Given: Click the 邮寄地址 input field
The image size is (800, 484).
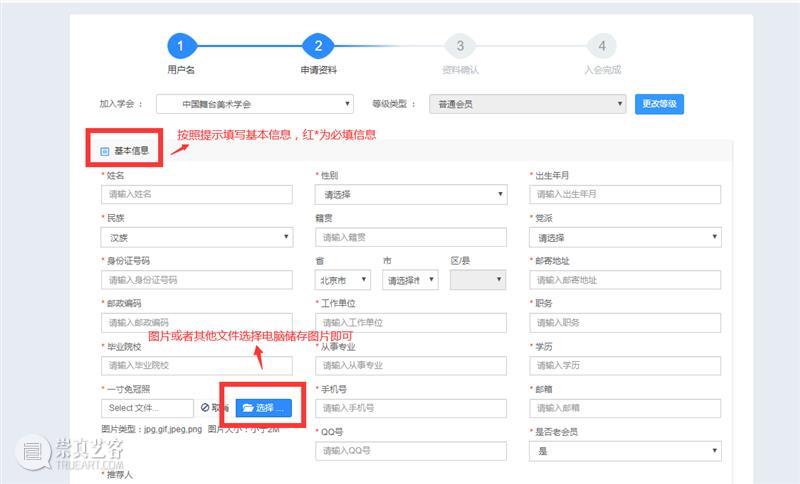Looking at the screenshot, I should coord(625,280).
